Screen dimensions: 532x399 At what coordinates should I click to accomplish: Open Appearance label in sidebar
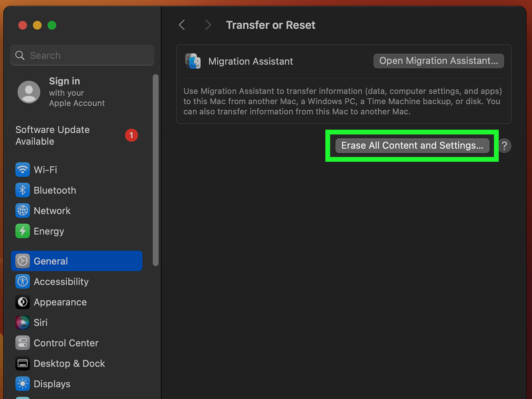point(60,302)
